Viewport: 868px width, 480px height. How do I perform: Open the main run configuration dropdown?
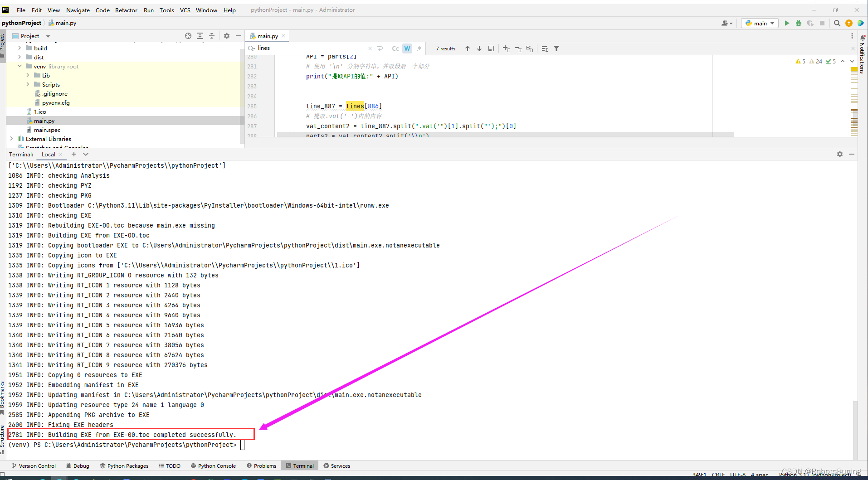760,23
